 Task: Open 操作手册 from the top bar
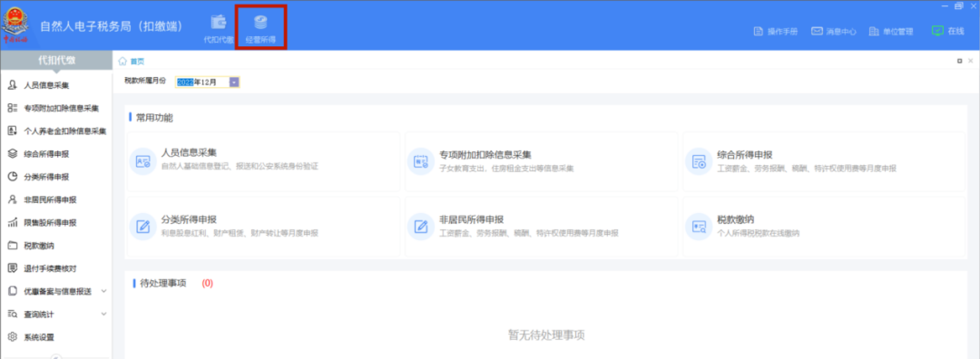click(x=776, y=31)
